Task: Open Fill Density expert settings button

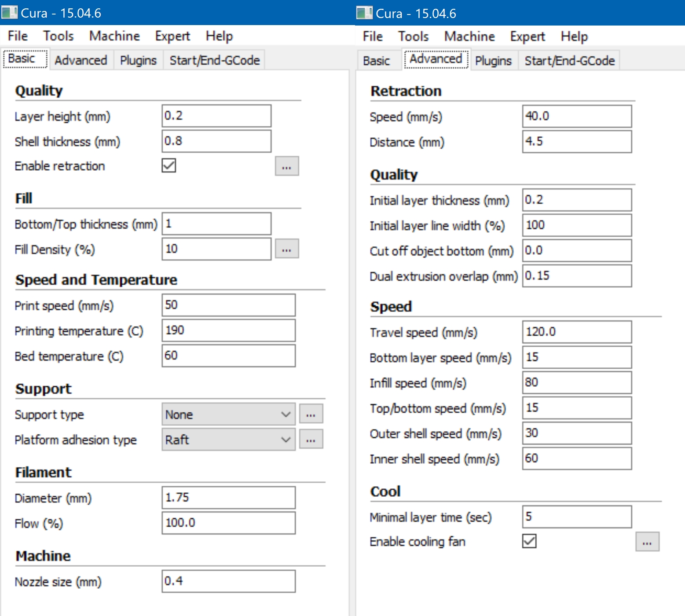Action: pos(287,249)
